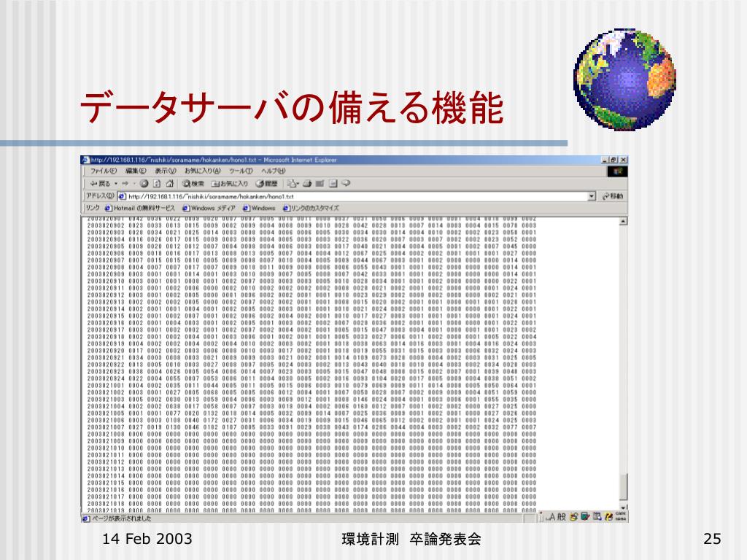This screenshot has height=560, width=747.
Task: Click the page icon in the status bar
Action: click(86, 518)
